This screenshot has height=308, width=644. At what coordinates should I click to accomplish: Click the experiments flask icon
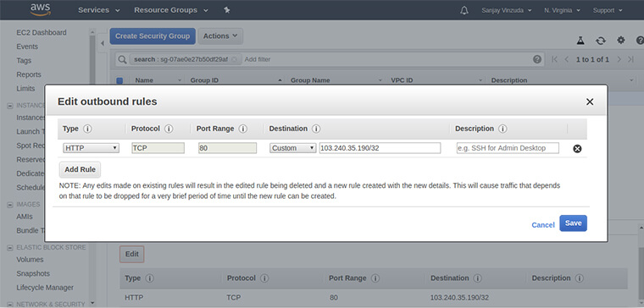[580, 40]
